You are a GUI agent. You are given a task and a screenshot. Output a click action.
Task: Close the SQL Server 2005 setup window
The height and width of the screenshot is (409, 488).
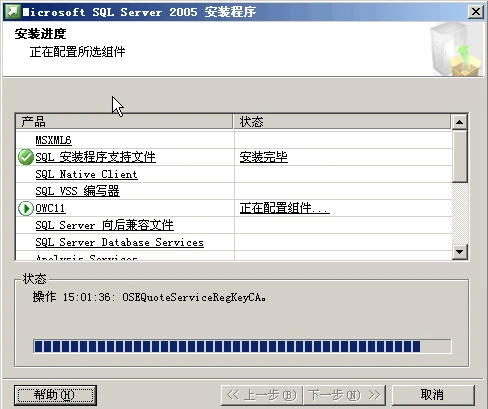point(476,12)
